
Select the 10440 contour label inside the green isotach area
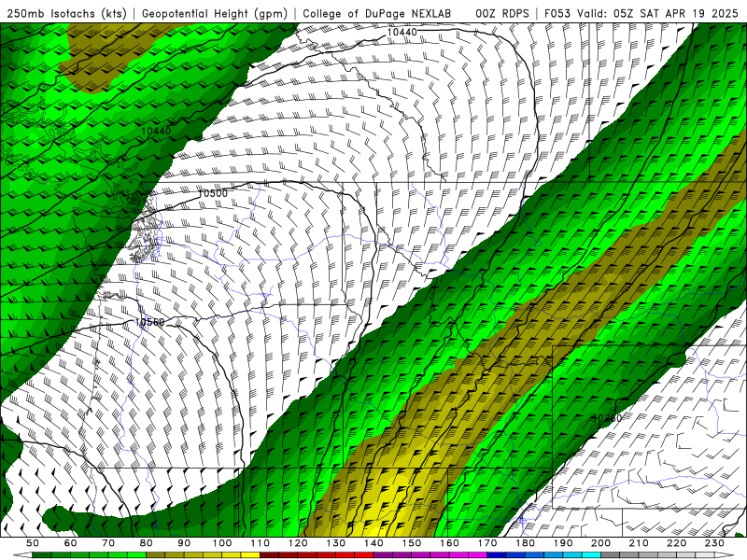tap(156, 131)
